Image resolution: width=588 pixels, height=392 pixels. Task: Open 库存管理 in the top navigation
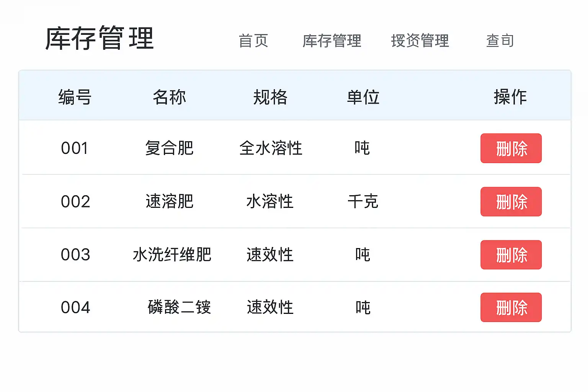click(332, 41)
